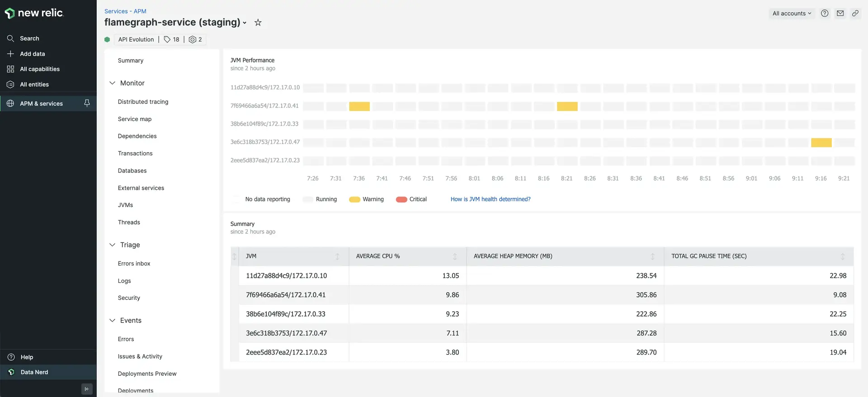Sort by Average Heap Memory column
The width and height of the screenshot is (868, 397).
(652, 257)
